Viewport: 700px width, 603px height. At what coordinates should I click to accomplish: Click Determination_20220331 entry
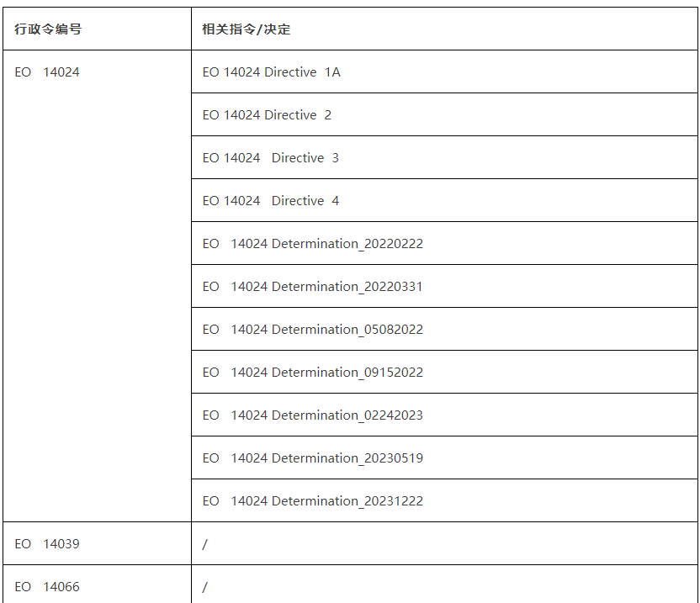click(x=347, y=287)
